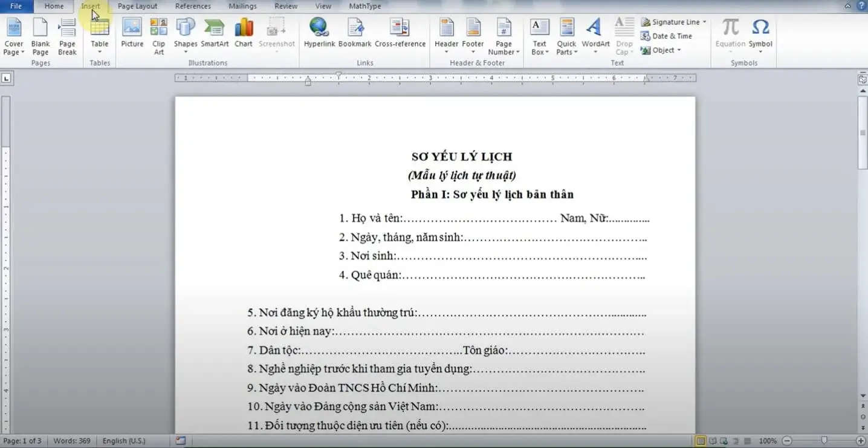Switch to the View tab
This screenshot has height=448, width=868.
coord(323,6)
